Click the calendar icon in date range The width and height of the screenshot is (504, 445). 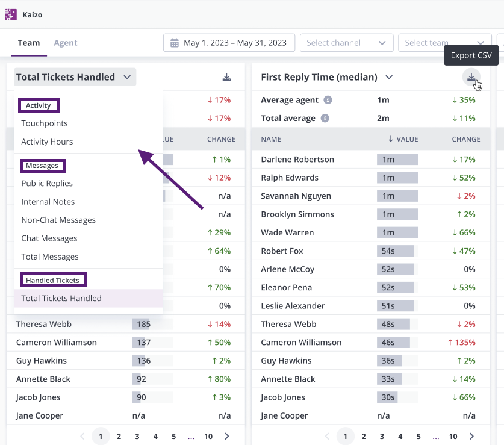point(174,43)
